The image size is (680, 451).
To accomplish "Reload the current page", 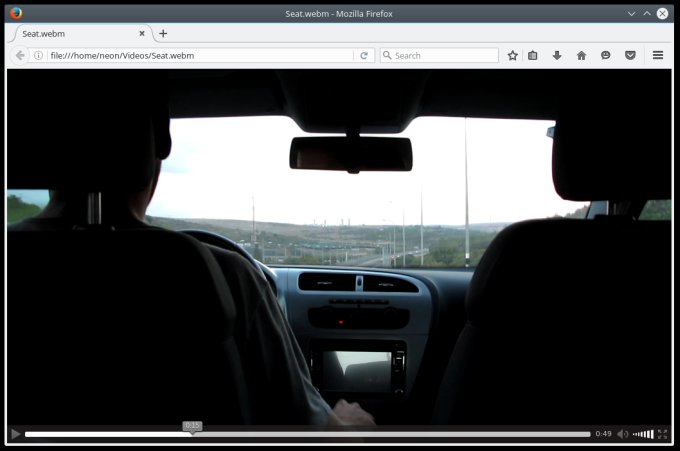I will [x=364, y=56].
